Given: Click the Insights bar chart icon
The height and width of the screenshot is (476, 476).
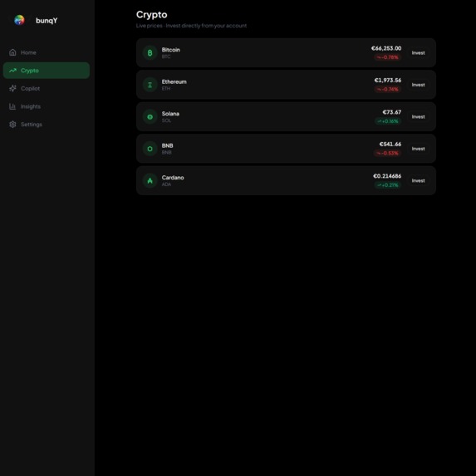Looking at the screenshot, I should click(x=12, y=106).
